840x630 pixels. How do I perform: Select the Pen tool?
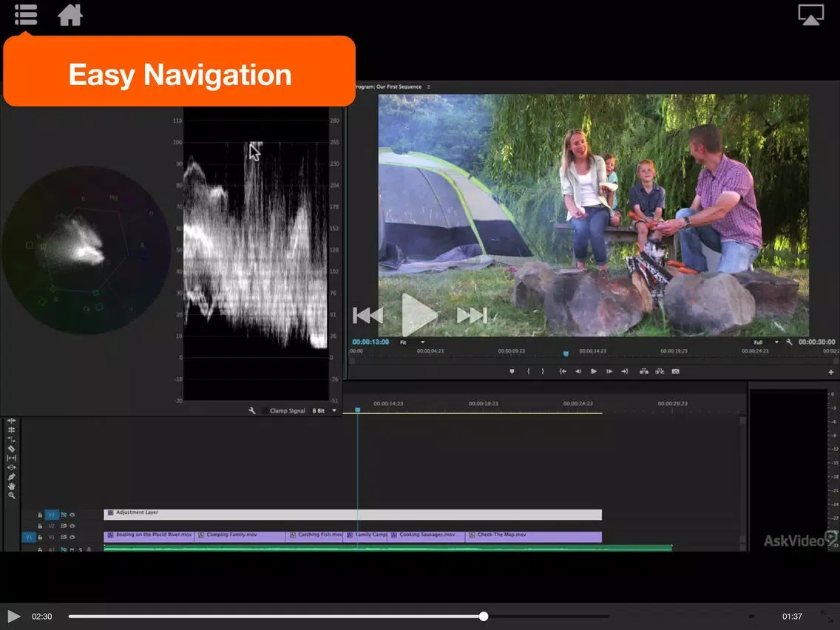(11, 477)
